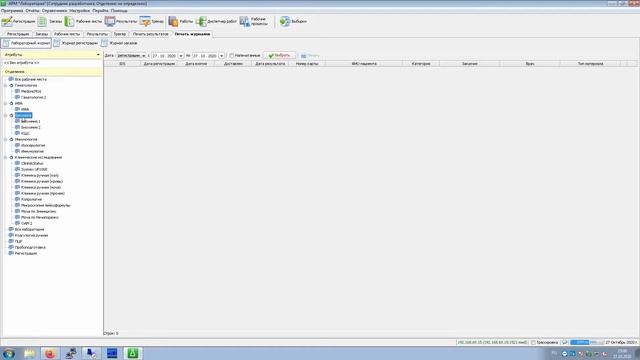Open the Программа menu

click(x=12, y=11)
